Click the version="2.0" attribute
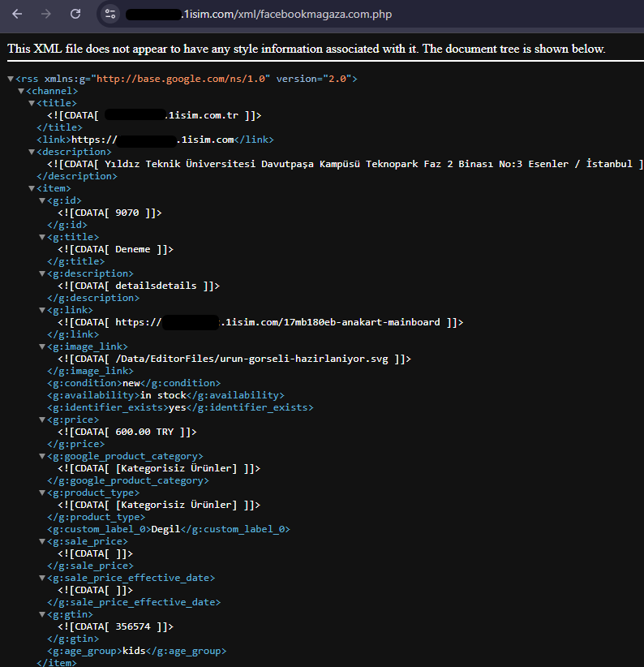Image resolution: width=644 pixels, height=667 pixels. click(312, 79)
